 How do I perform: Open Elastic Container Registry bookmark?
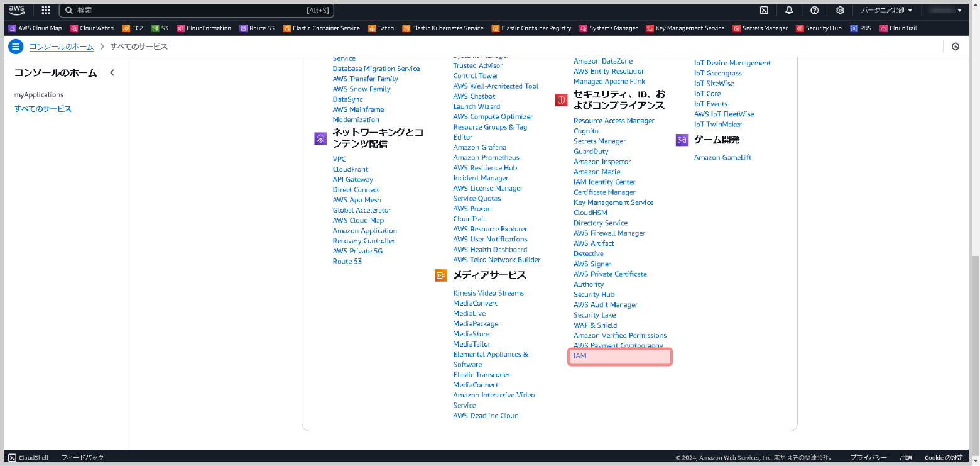click(x=531, y=28)
